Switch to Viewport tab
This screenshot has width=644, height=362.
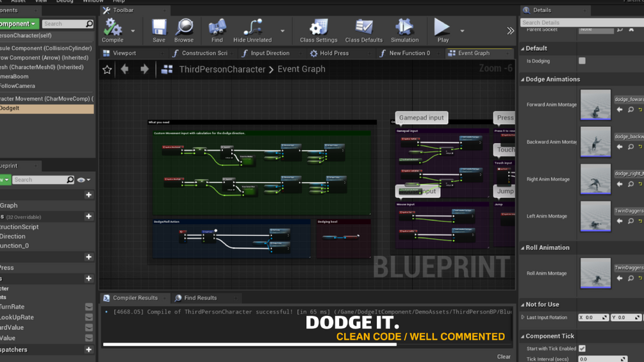pos(133,53)
